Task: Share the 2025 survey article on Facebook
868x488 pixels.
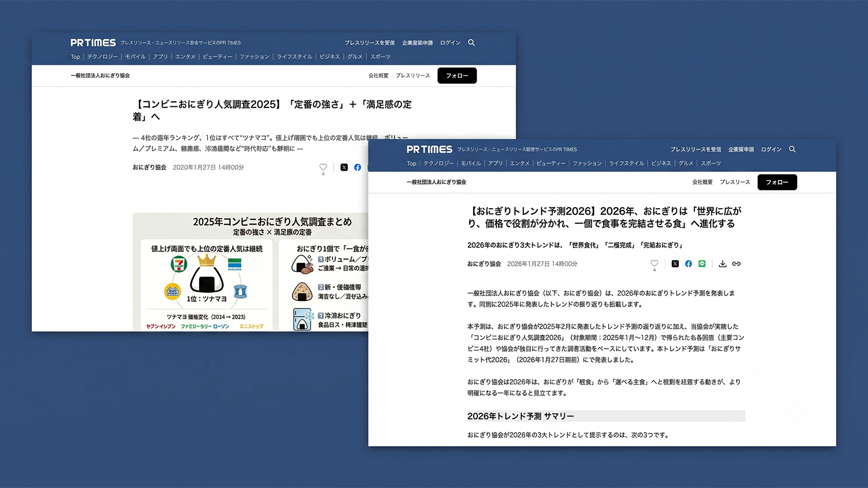Action: tap(358, 167)
